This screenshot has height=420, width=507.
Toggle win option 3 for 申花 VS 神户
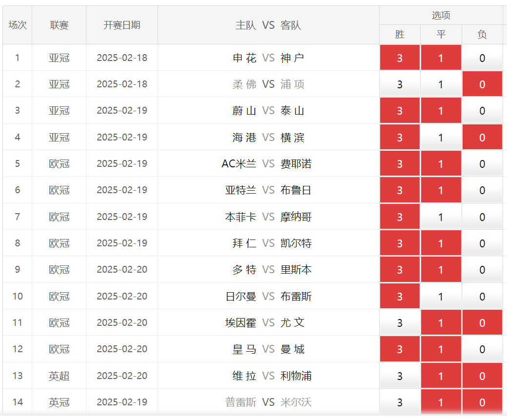pyautogui.click(x=400, y=58)
